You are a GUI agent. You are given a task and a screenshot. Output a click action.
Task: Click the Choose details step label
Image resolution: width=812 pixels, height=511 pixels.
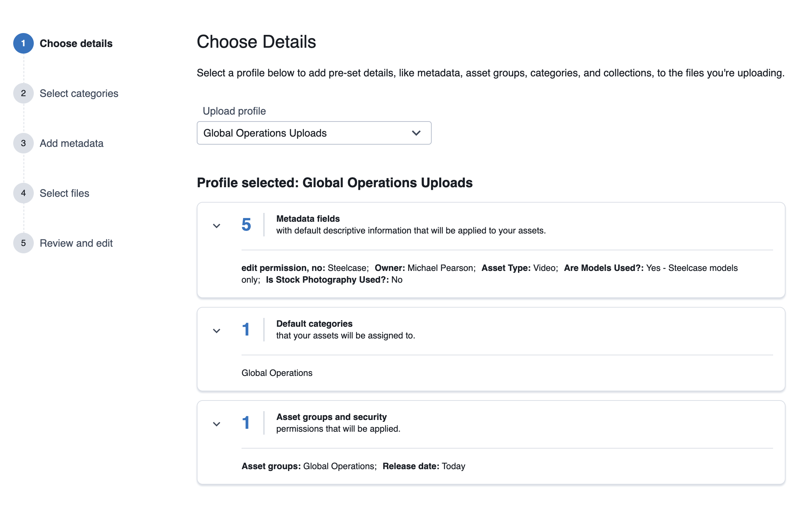(76, 44)
